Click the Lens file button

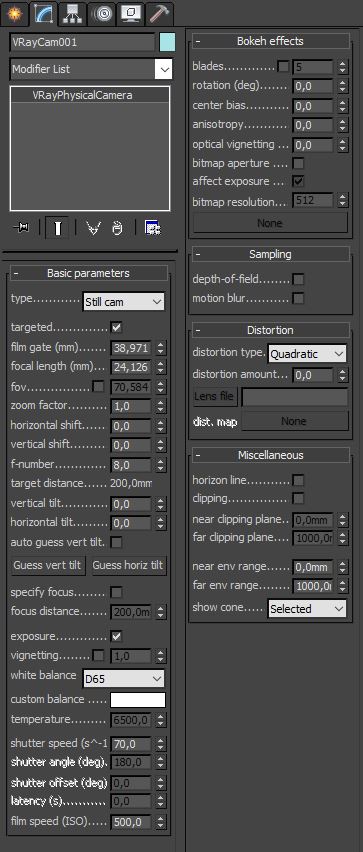point(215,397)
